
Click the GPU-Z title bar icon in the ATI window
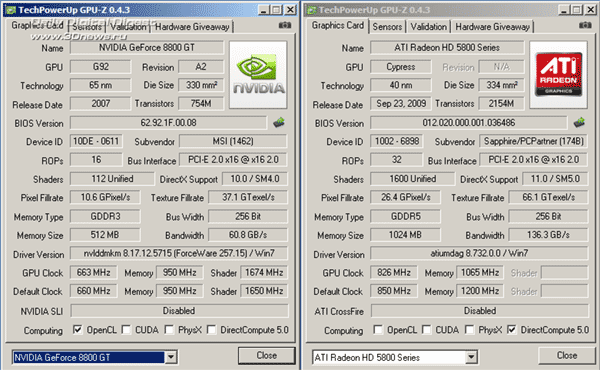click(311, 10)
